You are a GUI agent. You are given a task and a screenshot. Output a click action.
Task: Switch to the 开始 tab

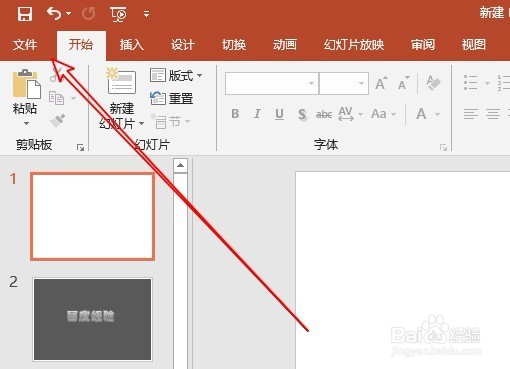click(x=81, y=45)
